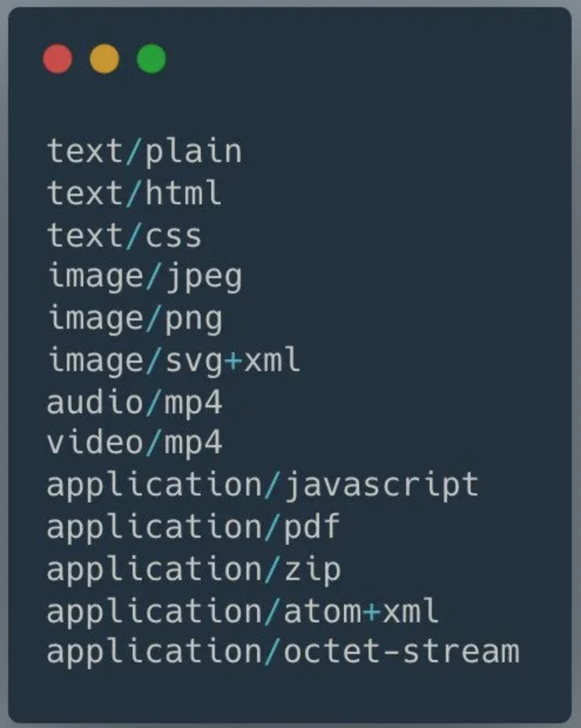Click the word javascript
This screenshot has height=728, width=581.
click(381, 486)
